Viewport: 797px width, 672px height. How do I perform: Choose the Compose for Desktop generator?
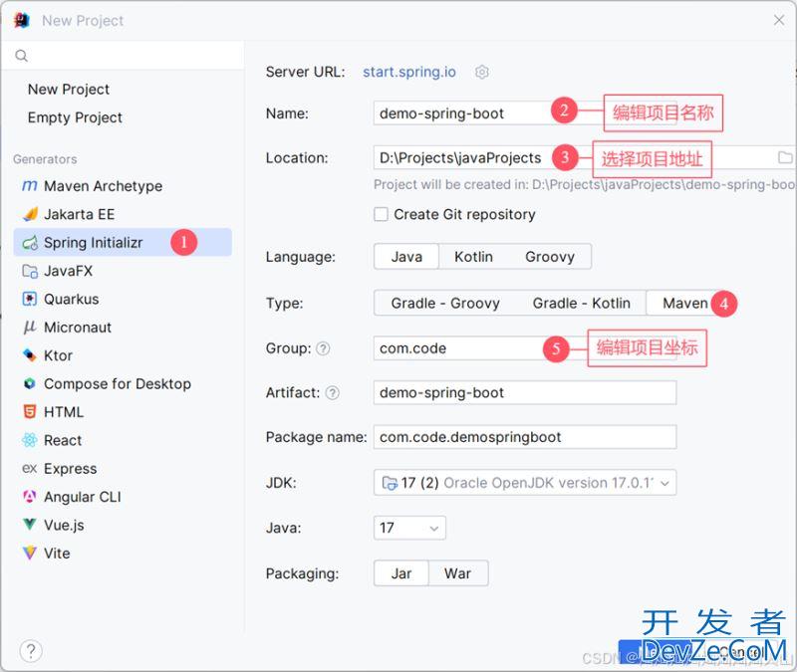pyautogui.click(x=123, y=383)
